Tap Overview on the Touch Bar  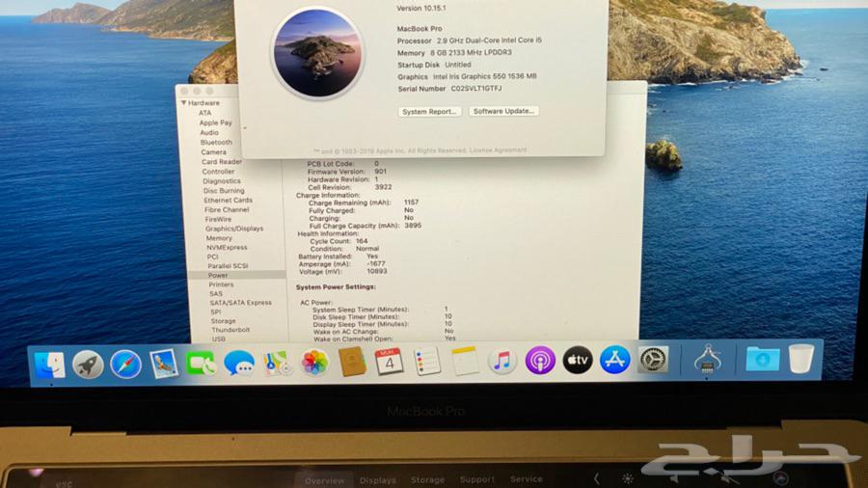click(324, 481)
